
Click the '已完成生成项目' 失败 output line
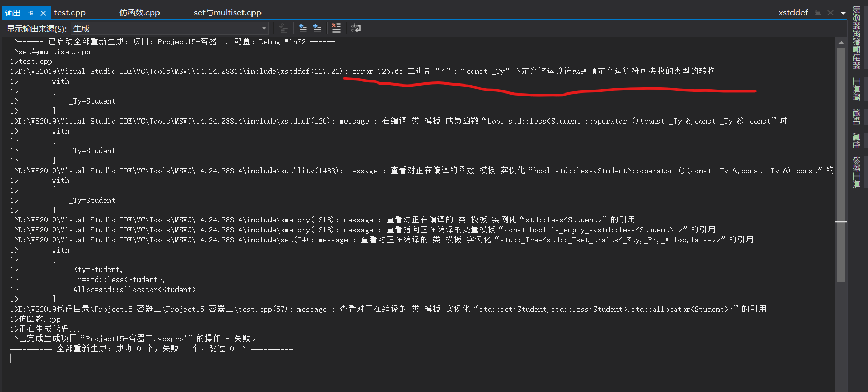point(133,339)
